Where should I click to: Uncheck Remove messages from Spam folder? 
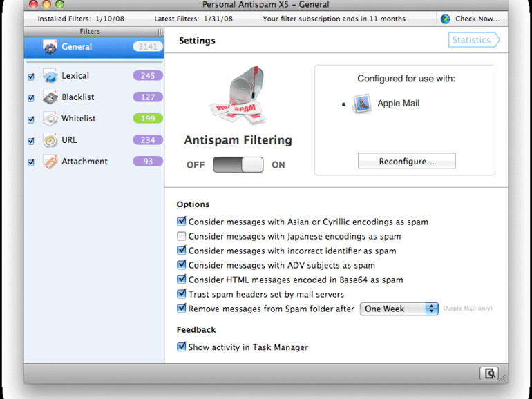point(182,308)
